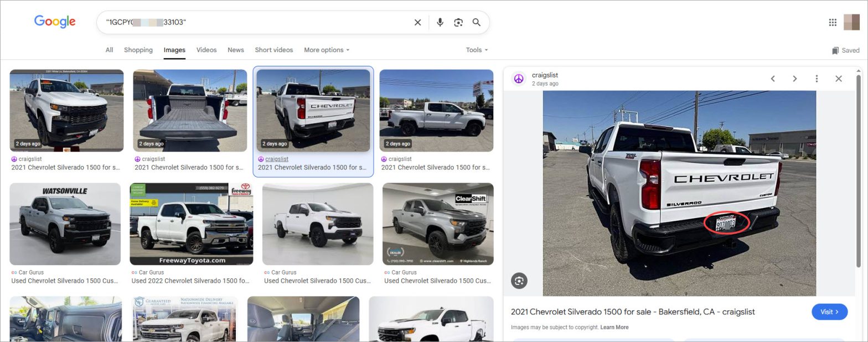Open Saved items collection

tap(845, 50)
